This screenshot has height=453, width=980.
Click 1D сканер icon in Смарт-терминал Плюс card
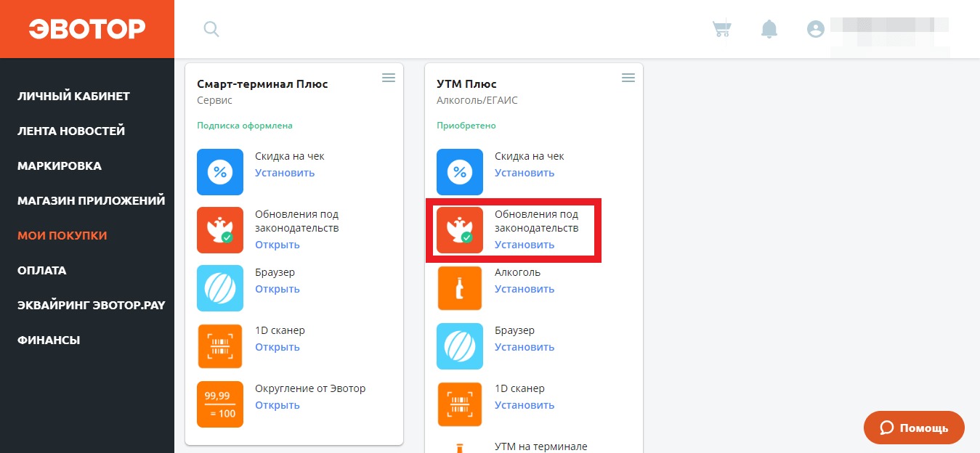coord(220,346)
